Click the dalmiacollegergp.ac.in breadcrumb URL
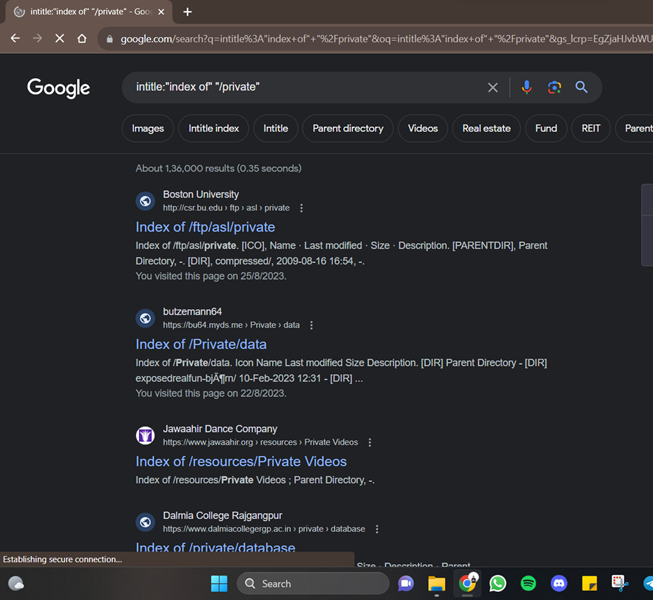Image resolution: width=653 pixels, height=600 pixels. [x=264, y=529]
